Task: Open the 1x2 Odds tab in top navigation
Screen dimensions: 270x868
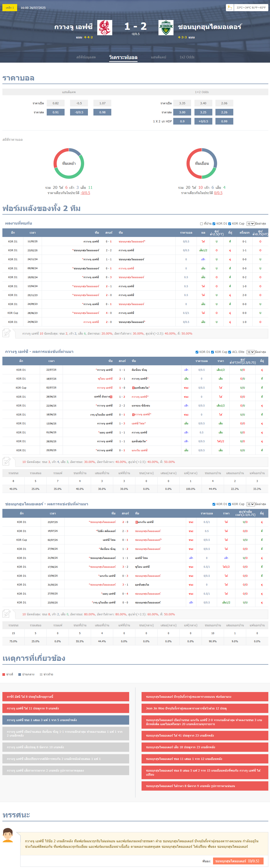Action: click(187, 57)
